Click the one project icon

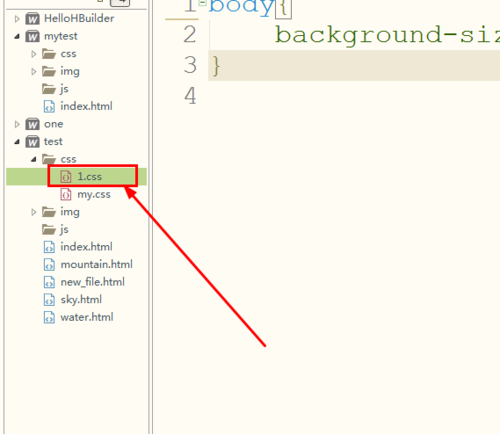click(32, 124)
